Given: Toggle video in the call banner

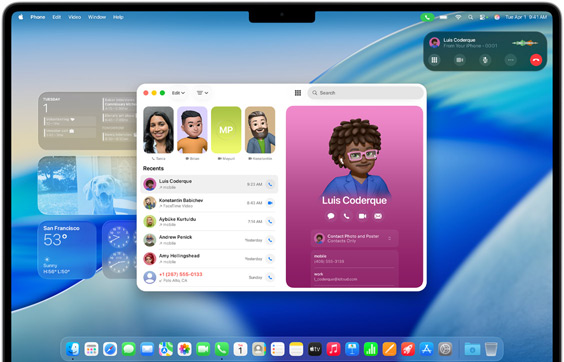Looking at the screenshot, I should coord(460,60).
